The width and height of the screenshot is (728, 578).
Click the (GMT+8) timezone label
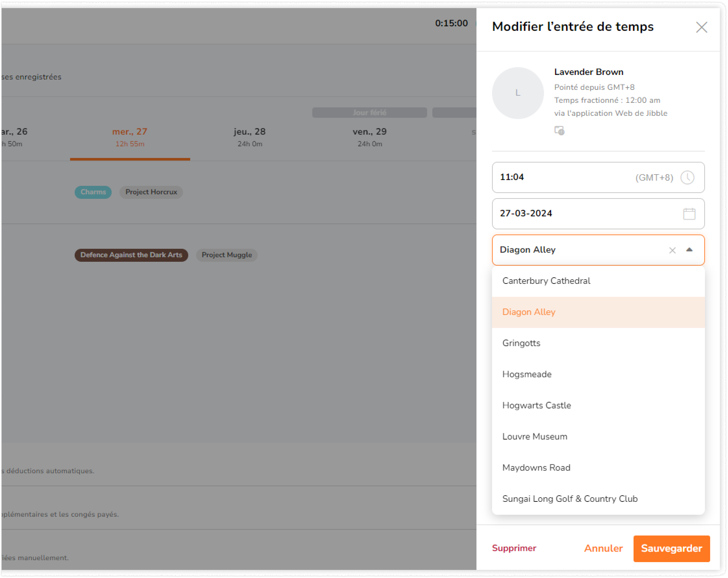pos(654,177)
